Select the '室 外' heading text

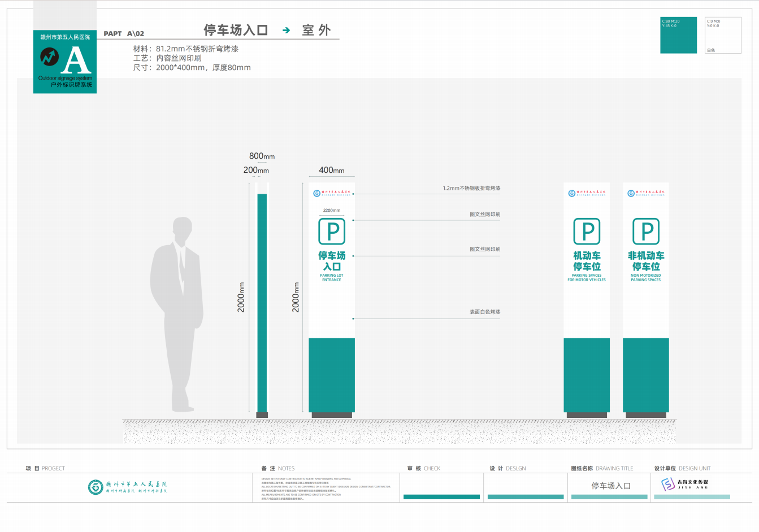316,30
